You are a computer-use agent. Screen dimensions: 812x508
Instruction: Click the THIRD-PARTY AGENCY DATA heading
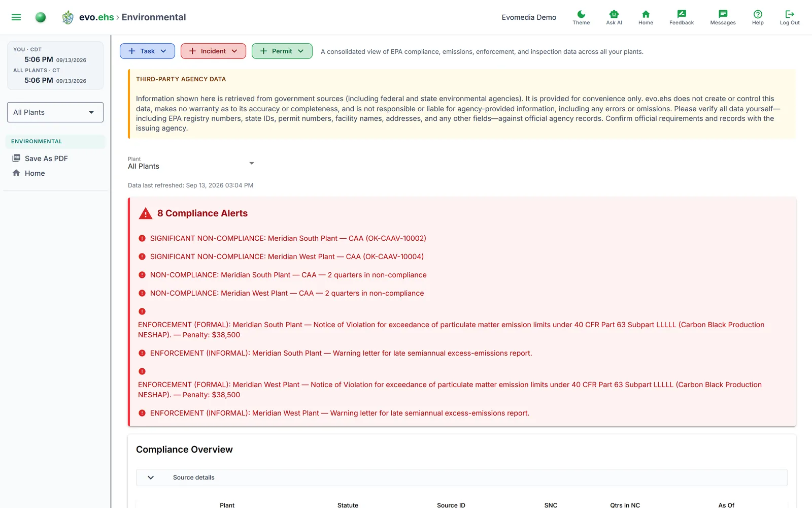pos(181,79)
